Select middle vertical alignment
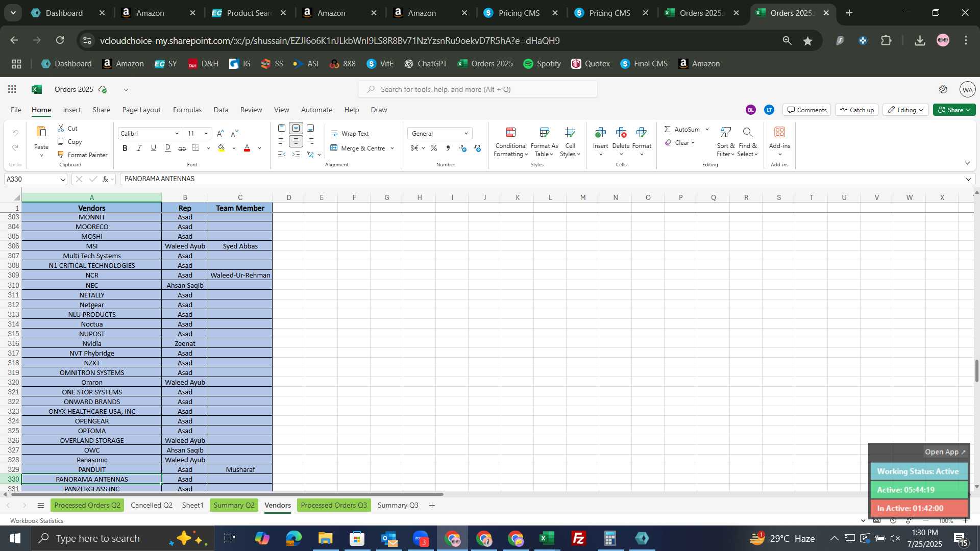Screen dimensions: 980x551 point(296,128)
